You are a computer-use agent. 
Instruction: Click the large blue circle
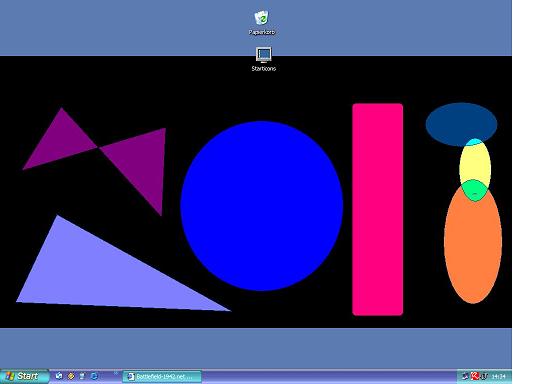[x=262, y=206]
